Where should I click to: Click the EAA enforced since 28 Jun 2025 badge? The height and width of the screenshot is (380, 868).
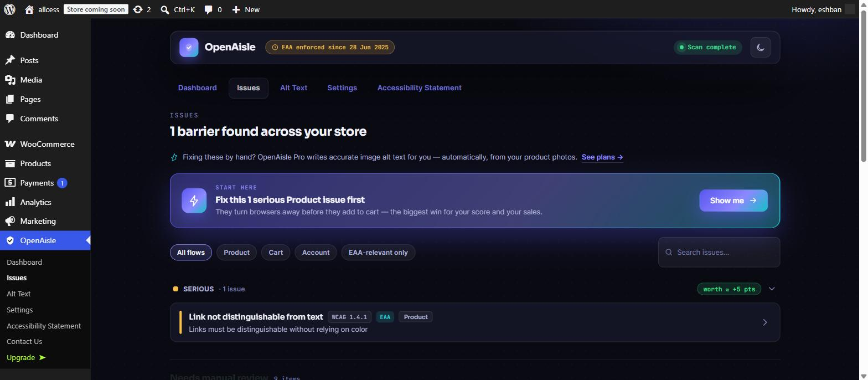[x=330, y=48]
